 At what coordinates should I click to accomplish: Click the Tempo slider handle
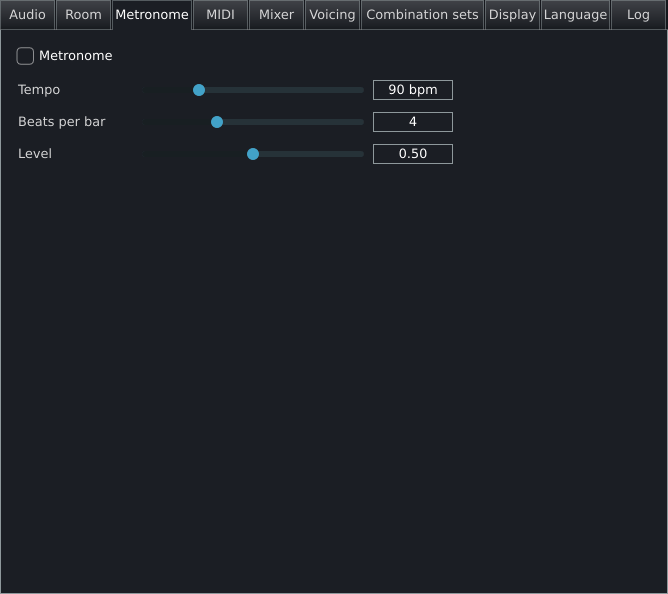199,90
